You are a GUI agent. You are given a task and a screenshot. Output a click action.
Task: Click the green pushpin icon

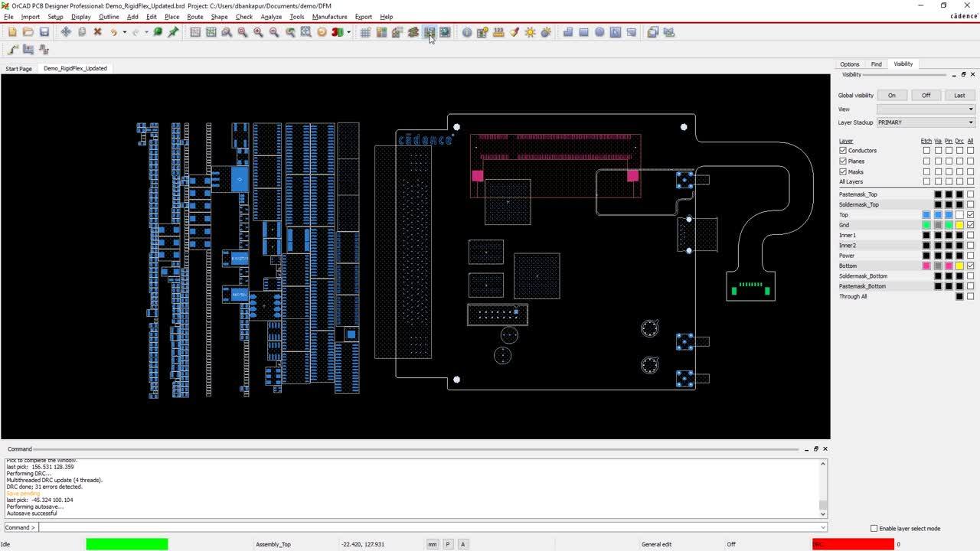point(174,32)
